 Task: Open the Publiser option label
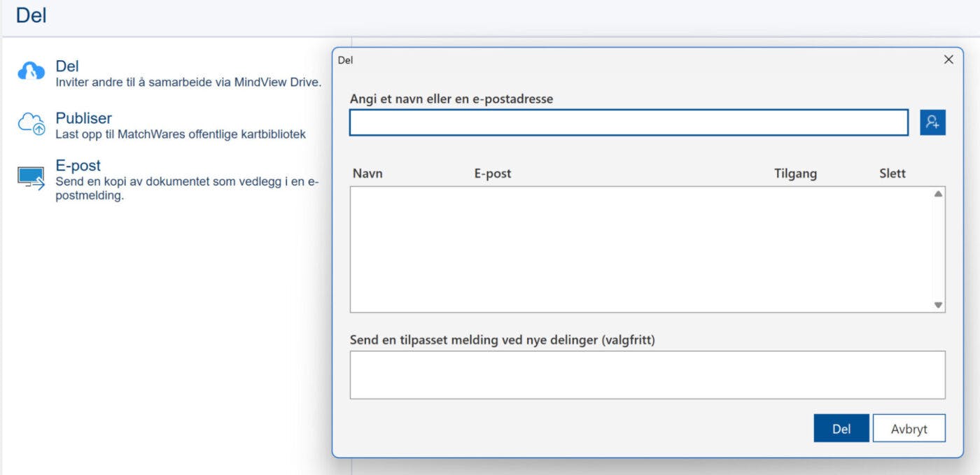[x=83, y=118]
